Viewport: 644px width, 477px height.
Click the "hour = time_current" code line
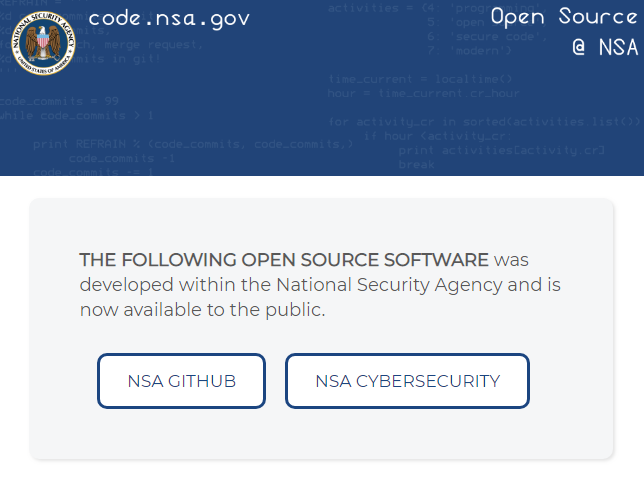click(423, 93)
